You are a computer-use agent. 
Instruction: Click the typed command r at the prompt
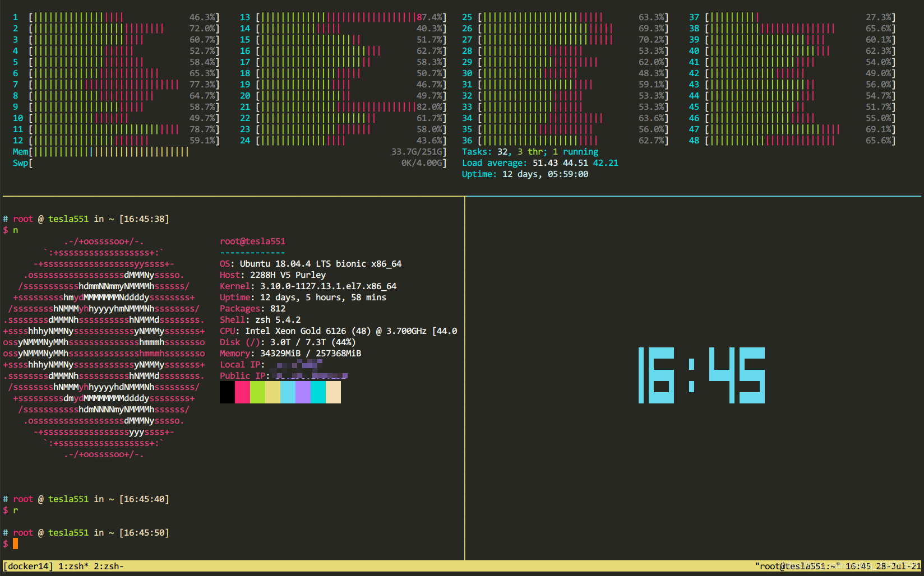(16, 510)
